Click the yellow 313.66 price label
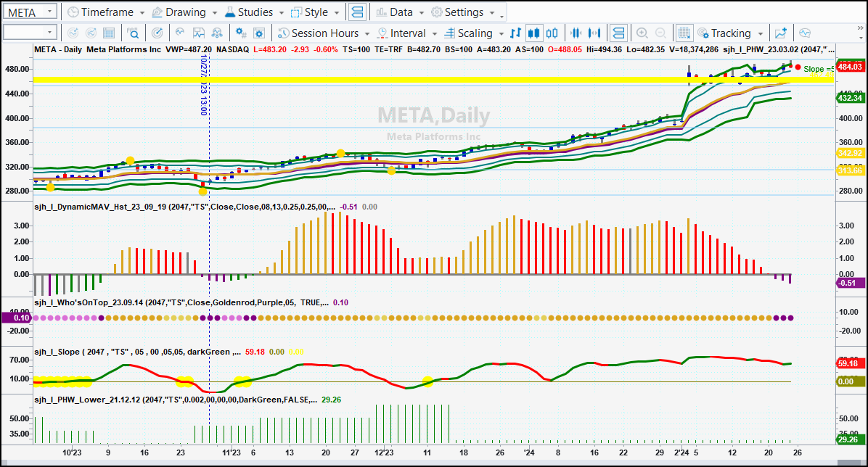 [x=850, y=170]
